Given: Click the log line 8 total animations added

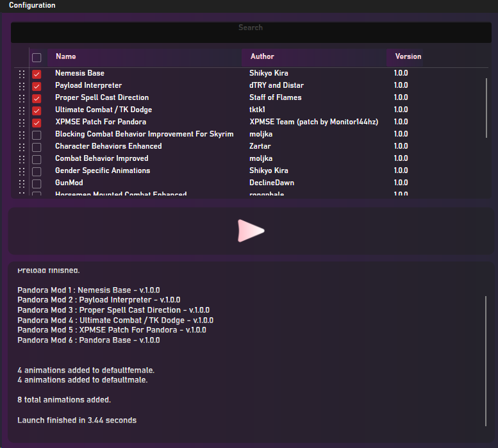Looking at the screenshot, I should tap(64, 400).
